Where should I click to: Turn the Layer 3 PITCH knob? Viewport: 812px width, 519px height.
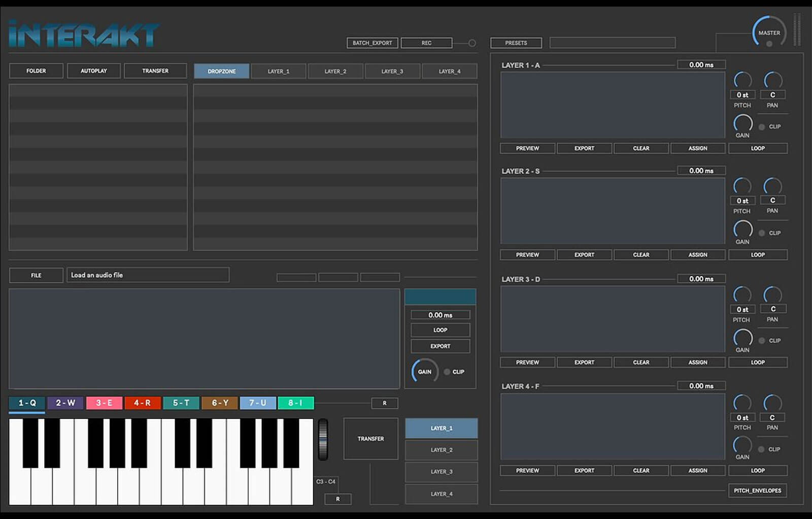742,295
